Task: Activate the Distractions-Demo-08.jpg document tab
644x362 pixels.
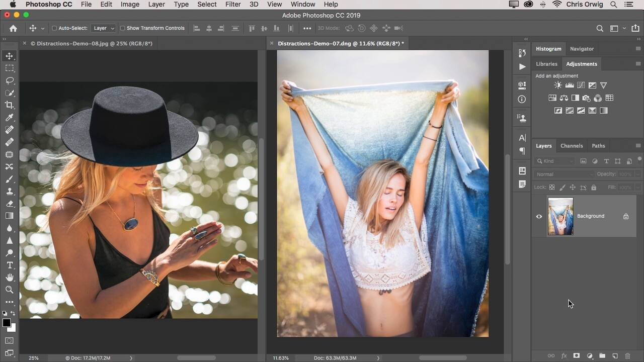Action: (91, 44)
